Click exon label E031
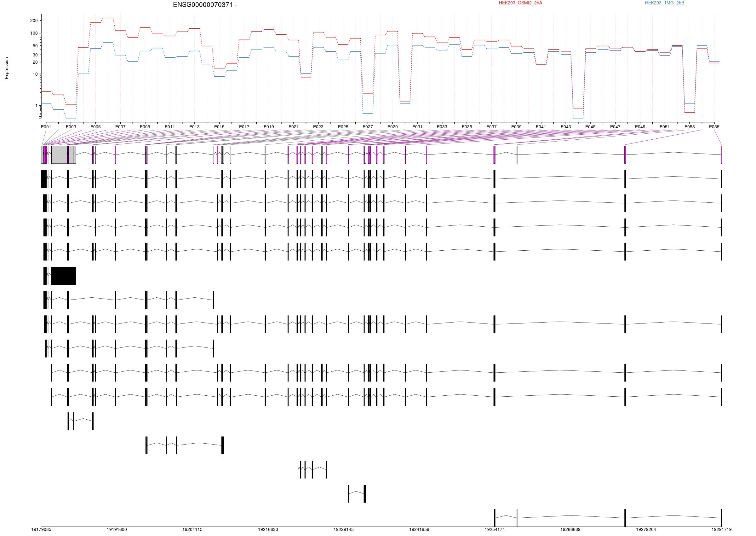Image resolution: width=756 pixels, height=536 pixels. (417, 127)
